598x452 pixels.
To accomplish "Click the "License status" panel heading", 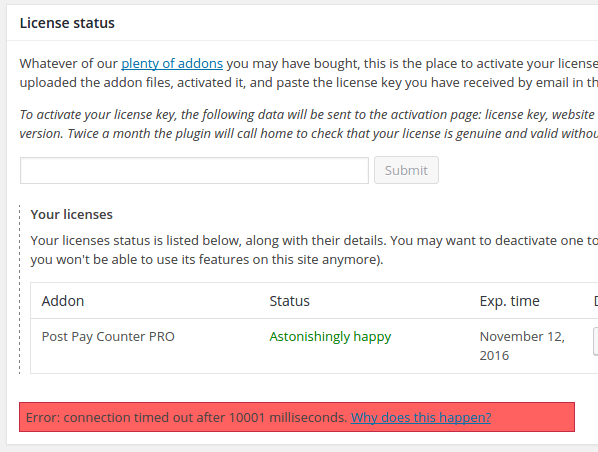I will [x=67, y=23].
